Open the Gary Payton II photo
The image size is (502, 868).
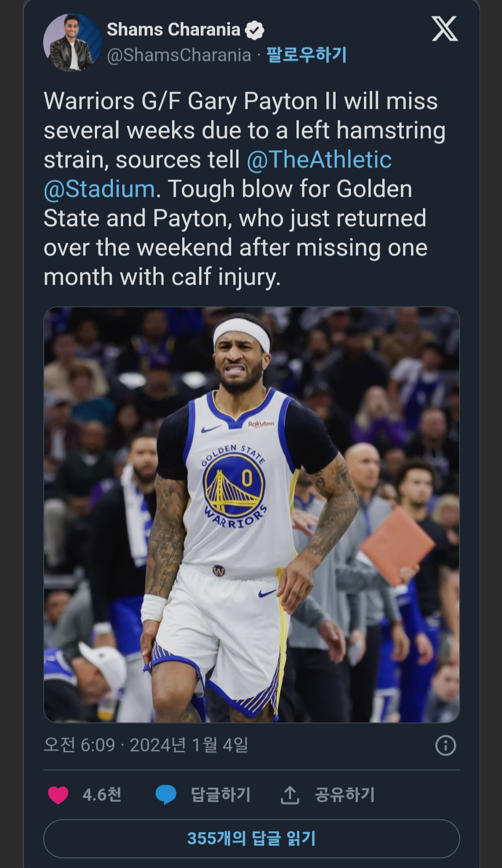[x=251, y=514]
